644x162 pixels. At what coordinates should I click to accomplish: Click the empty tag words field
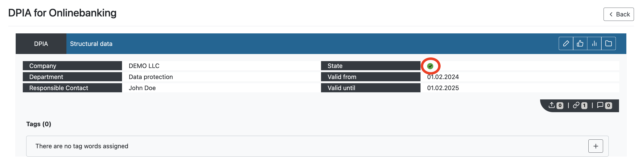point(317,146)
